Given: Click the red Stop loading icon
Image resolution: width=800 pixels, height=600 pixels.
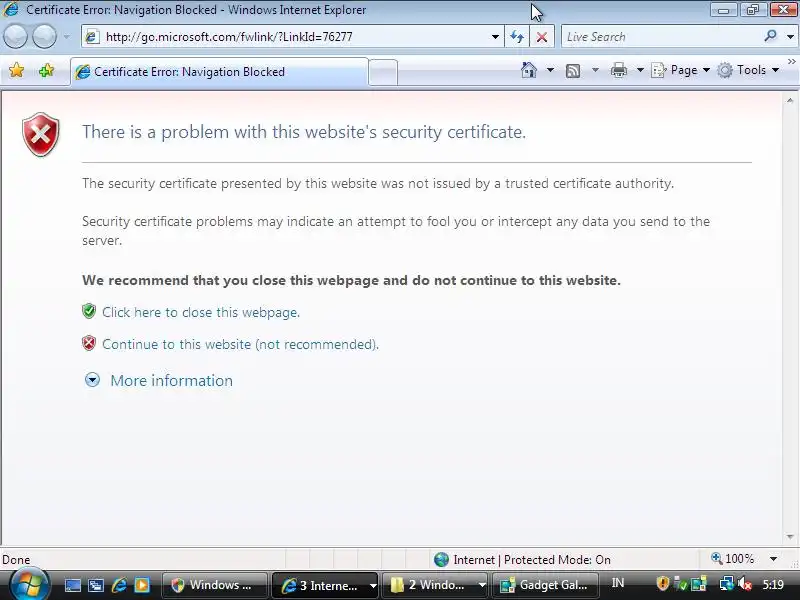Looking at the screenshot, I should [542, 37].
